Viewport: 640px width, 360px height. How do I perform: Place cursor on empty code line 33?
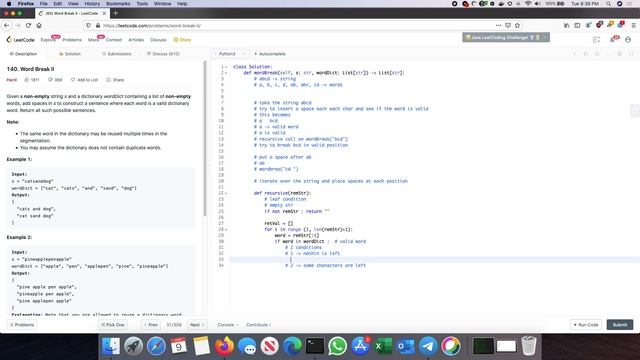click(x=435, y=259)
